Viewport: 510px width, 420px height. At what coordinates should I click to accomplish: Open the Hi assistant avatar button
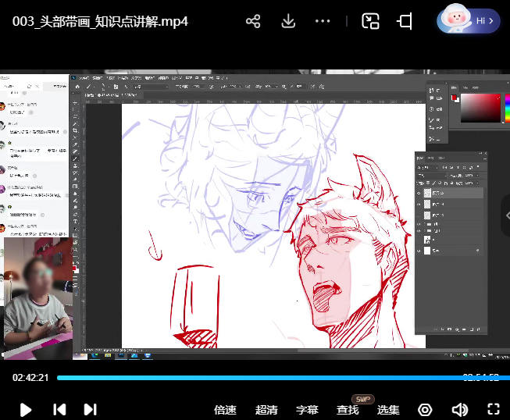(469, 21)
